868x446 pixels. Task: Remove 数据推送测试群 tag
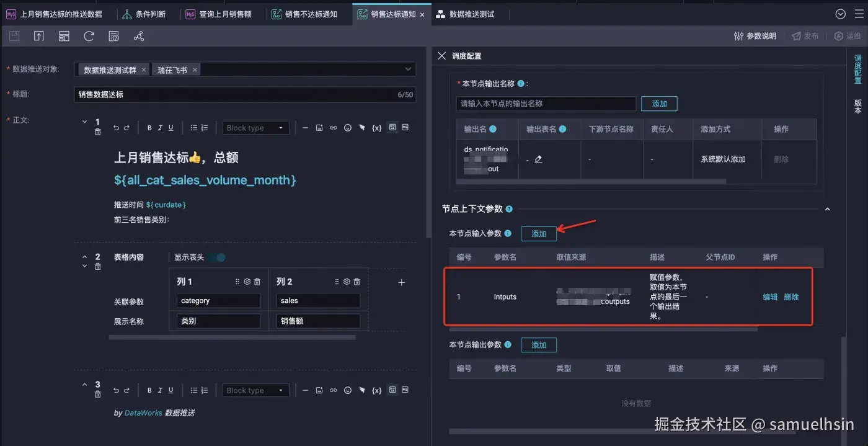point(144,70)
